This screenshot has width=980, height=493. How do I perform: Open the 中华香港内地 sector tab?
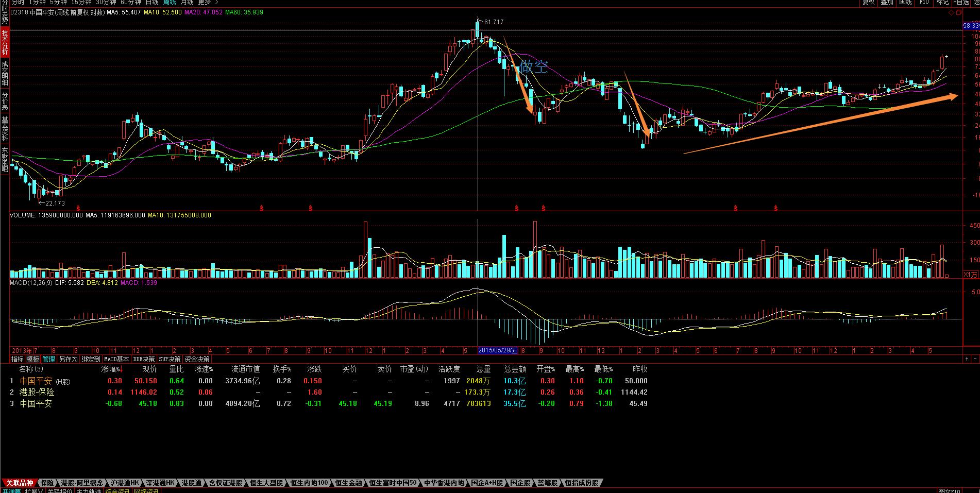(444, 483)
